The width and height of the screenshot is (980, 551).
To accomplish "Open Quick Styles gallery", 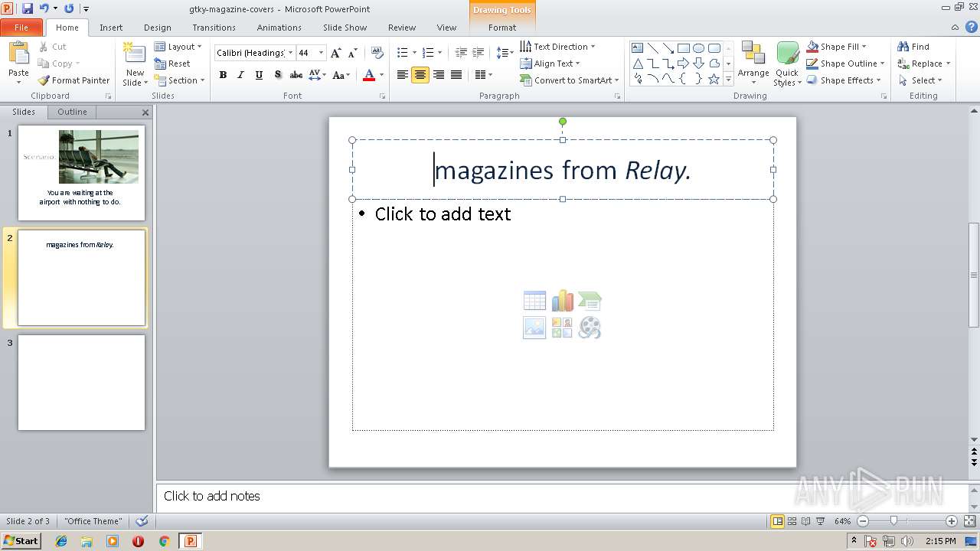I will (x=787, y=64).
